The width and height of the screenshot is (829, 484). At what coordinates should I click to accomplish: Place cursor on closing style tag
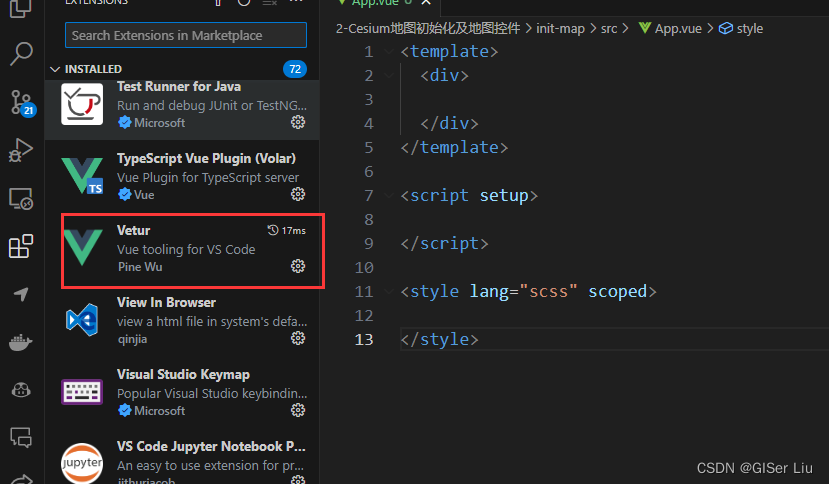pyautogui.click(x=439, y=340)
